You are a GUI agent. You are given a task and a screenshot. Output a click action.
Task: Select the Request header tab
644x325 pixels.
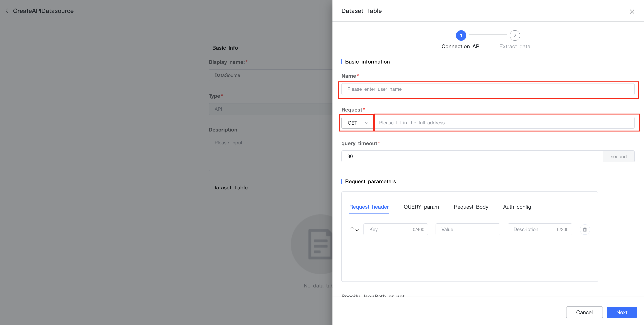pos(369,207)
